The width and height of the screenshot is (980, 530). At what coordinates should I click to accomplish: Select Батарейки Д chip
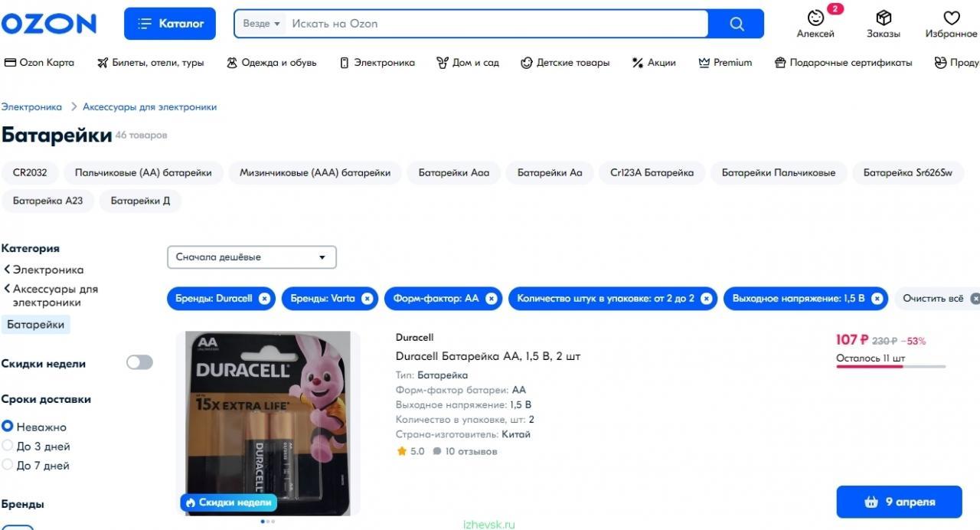pyautogui.click(x=141, y=201)
